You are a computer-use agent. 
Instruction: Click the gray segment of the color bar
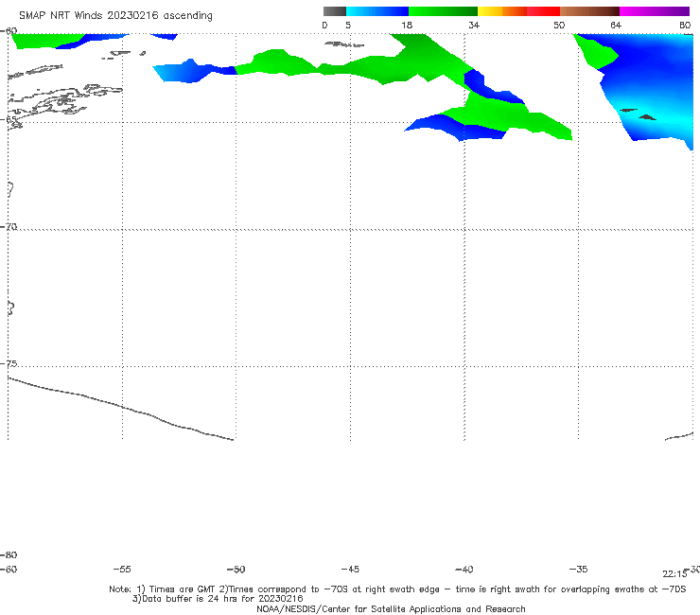pos(334,11)
